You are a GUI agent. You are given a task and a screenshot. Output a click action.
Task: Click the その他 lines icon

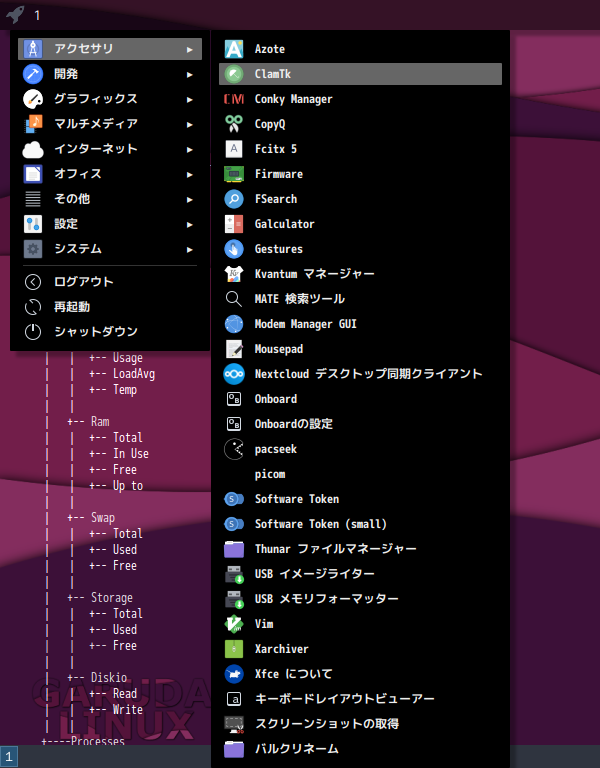click(x=33, y=199)
